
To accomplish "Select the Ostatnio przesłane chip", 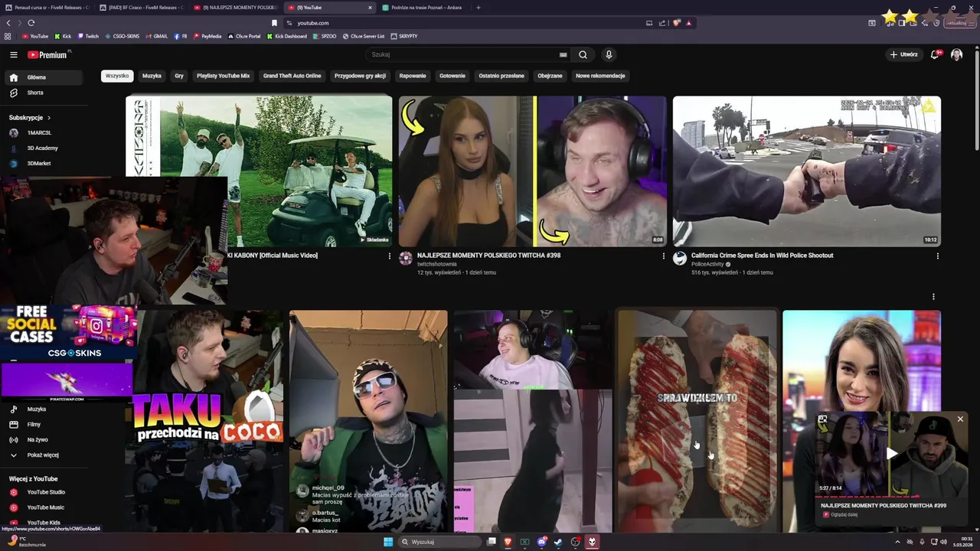I will pyautogui.click(x=501, y=76).
